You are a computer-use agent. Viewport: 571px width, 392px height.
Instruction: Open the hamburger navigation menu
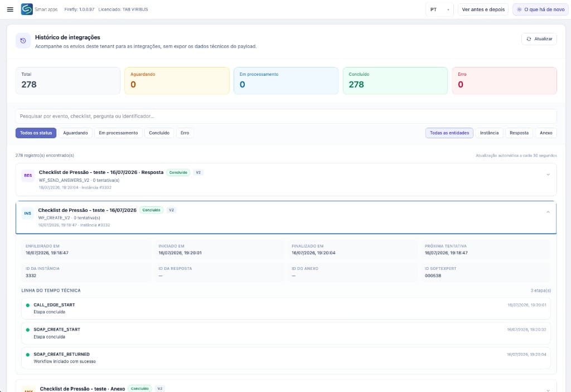pos(10,9)
